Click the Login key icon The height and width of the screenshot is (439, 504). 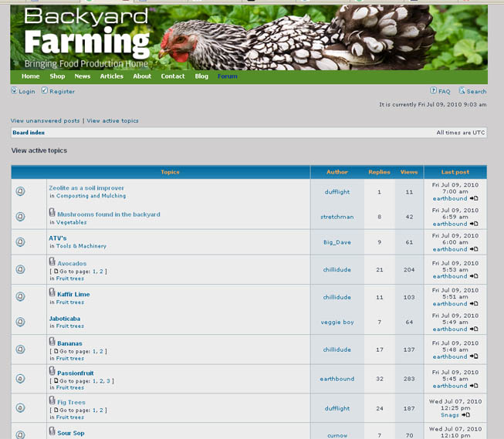[14, 91]
